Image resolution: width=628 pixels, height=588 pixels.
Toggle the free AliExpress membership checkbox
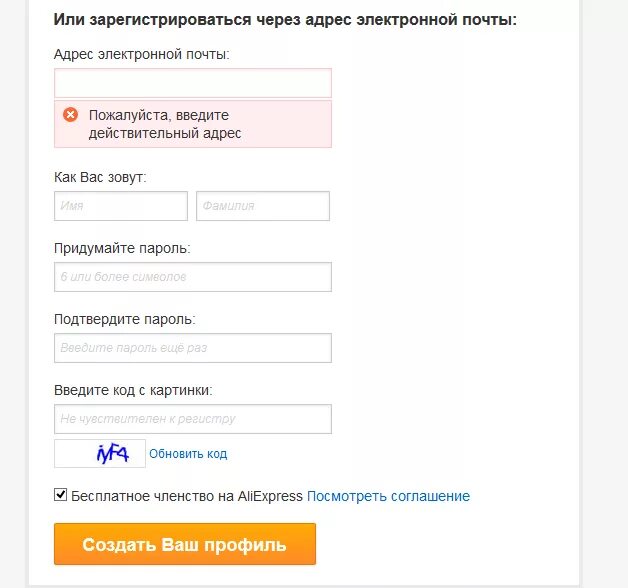tap(60, 495)
